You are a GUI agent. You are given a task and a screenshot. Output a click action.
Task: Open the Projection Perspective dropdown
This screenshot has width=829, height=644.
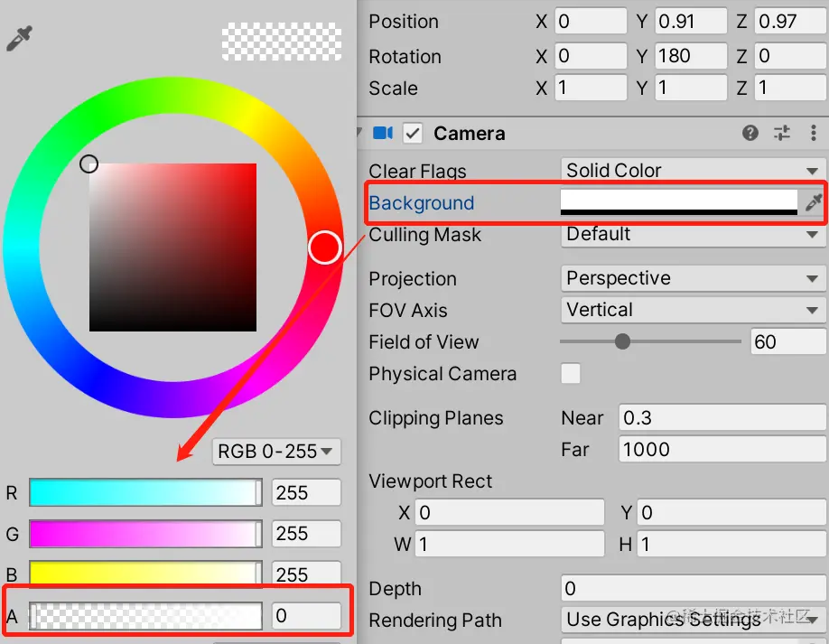(x=694, y=278)
